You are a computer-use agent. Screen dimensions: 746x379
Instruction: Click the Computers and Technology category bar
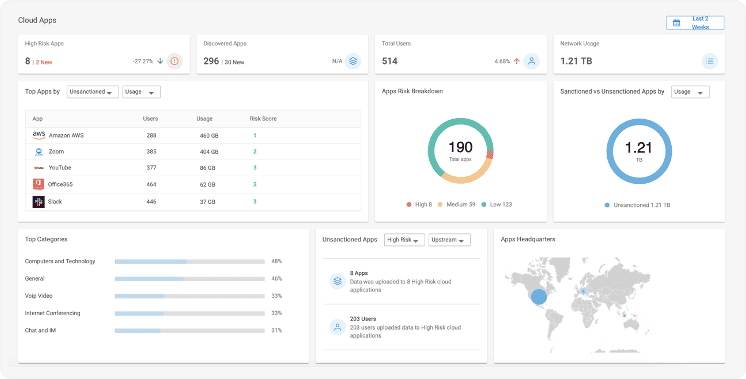[x=189, y=262]
